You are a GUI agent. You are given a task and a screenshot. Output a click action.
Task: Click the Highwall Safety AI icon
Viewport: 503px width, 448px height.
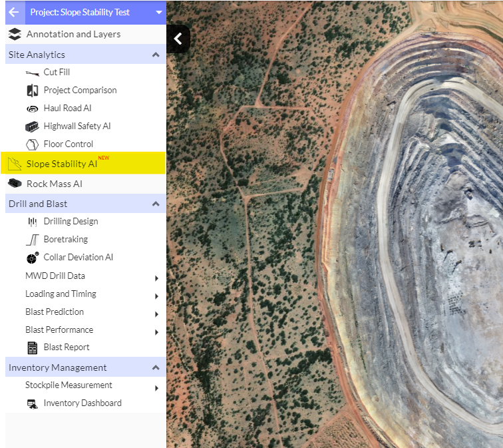pos(32,126)
